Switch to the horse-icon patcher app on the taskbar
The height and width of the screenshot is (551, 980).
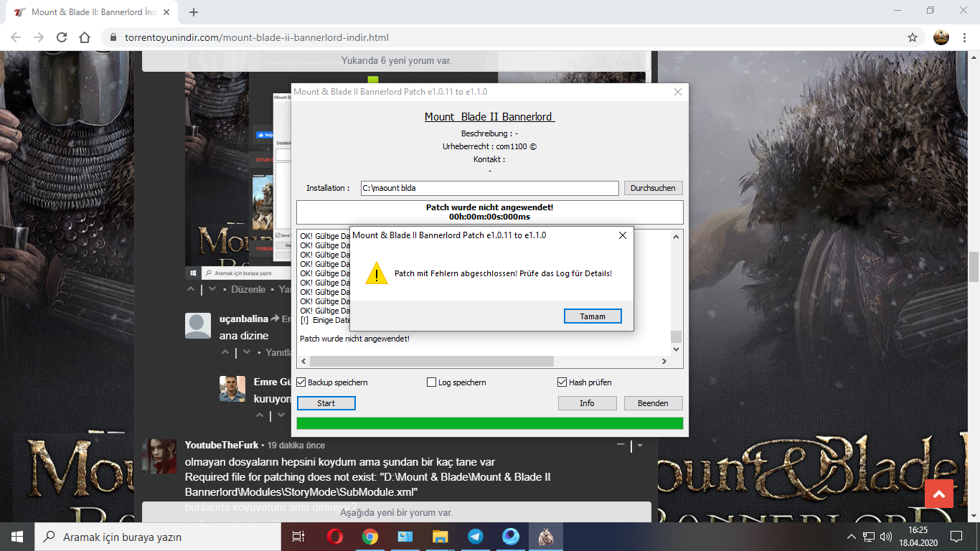(546, 537)
